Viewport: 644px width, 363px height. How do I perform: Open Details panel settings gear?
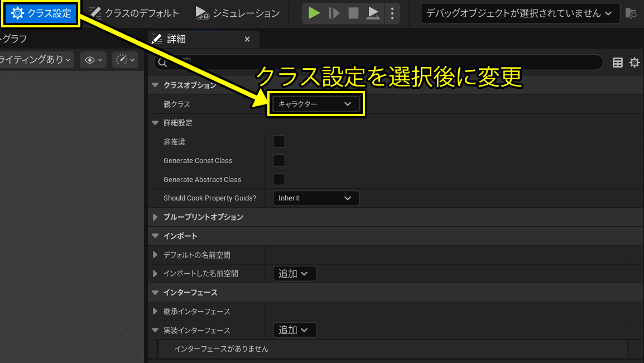click(635, 63)
